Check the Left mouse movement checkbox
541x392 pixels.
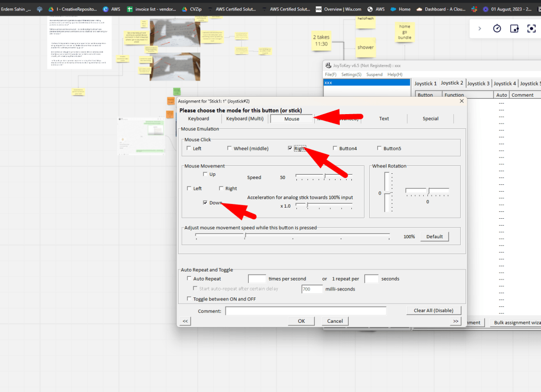[x=189, y=188]
